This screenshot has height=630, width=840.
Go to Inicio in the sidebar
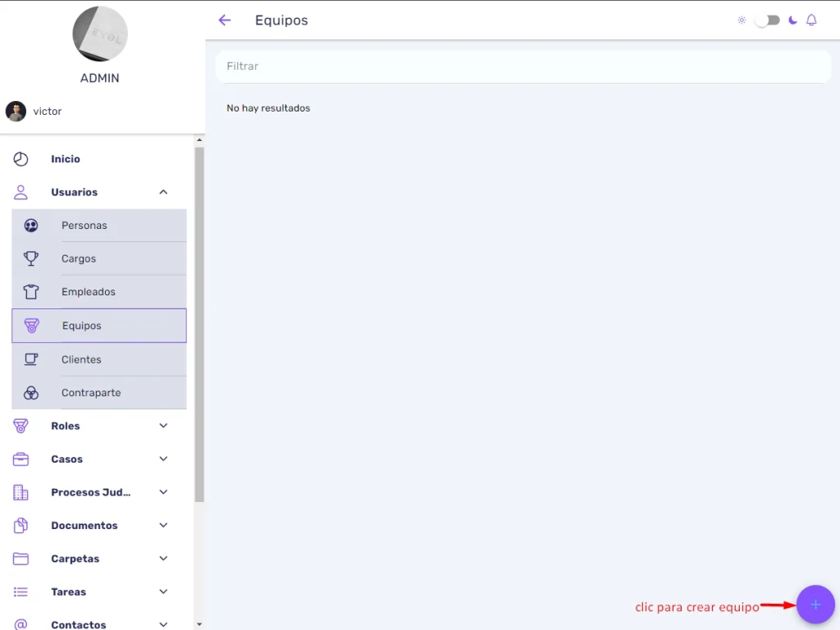tap(66, 159)
